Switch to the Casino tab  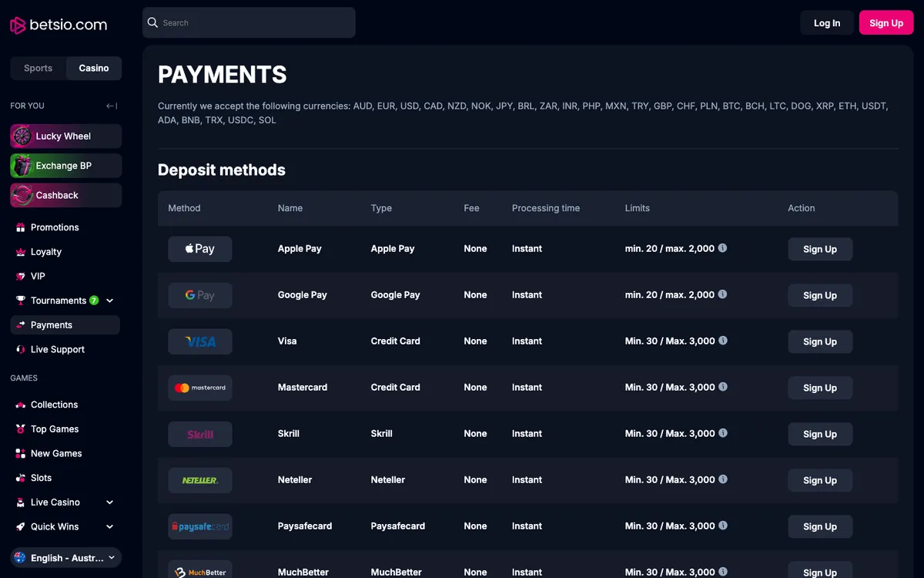pyautogui.click(x=94, y=68)
